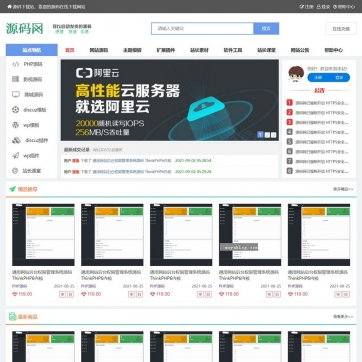Open first product thumbnail in 最新商品
The height and width of the screenshot is (362, 362).
pos(43,346)
